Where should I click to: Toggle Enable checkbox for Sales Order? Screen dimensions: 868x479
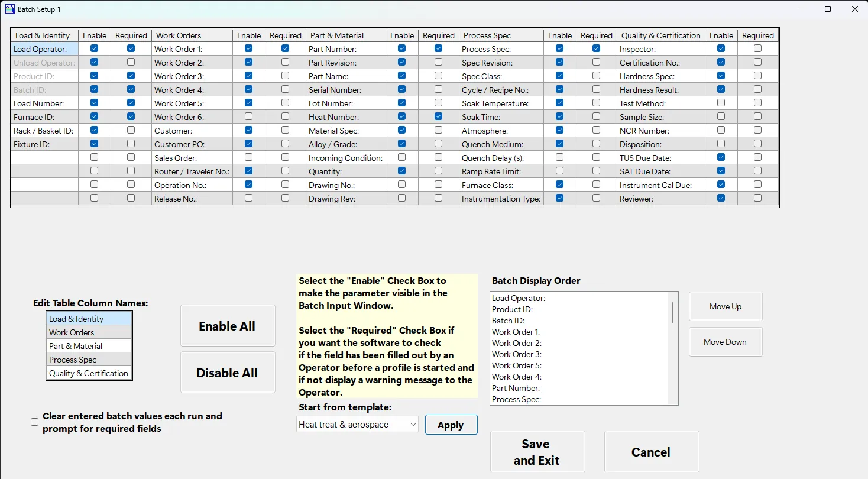[248, 157]
